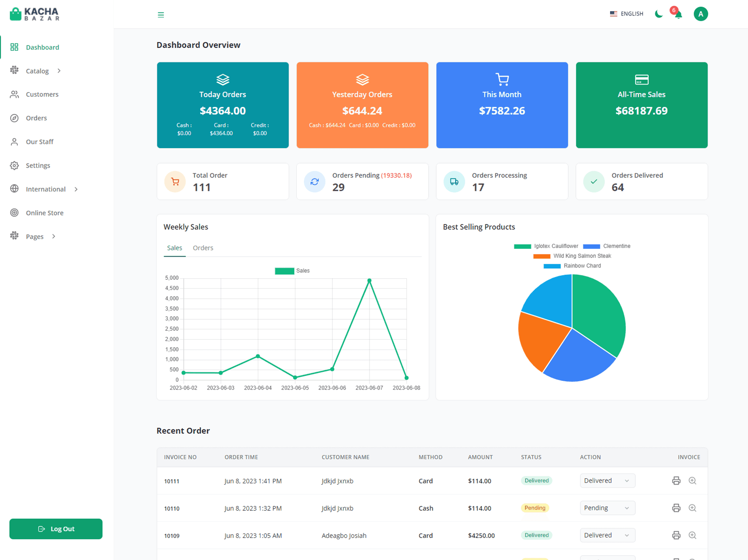
Task: Click the Orders Pending refresh icon
Action: point(315,182)
